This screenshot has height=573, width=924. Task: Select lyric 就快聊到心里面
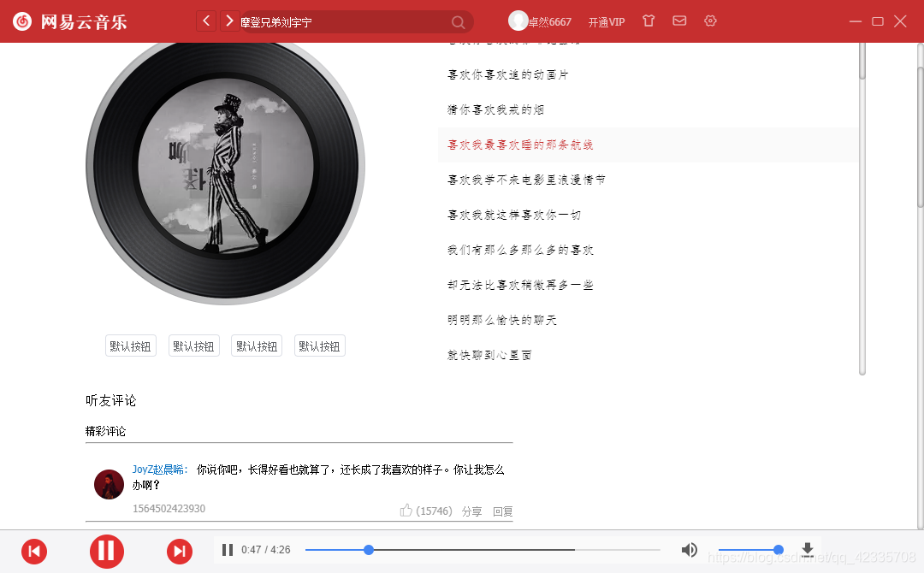tap(489, 355)
